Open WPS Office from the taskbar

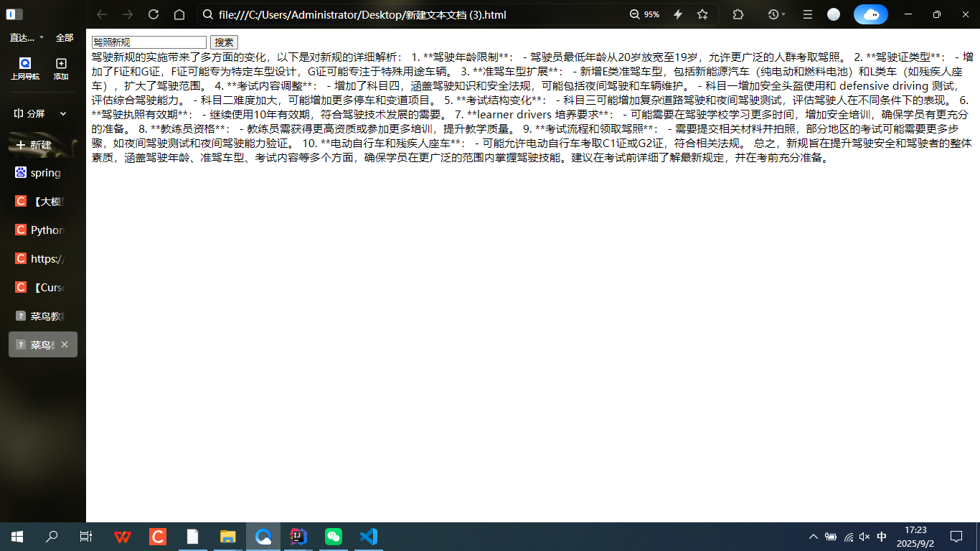click(123, 537)
